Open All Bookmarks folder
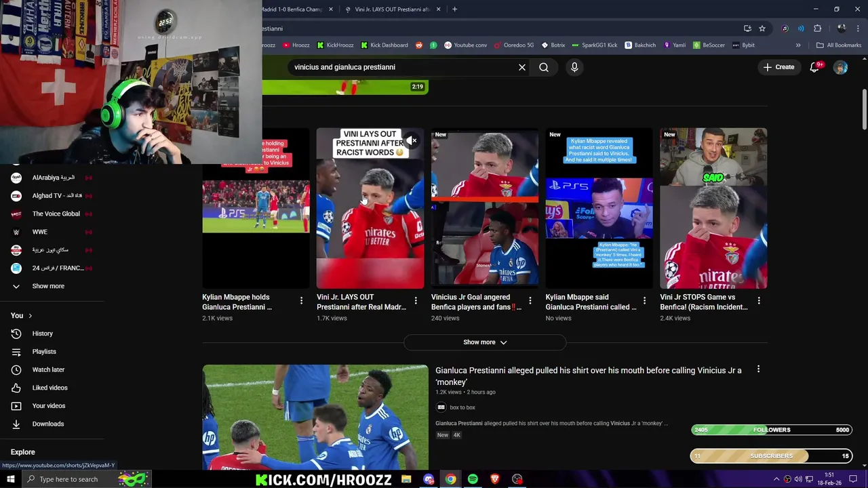868x488 pixels. [839, 45]
